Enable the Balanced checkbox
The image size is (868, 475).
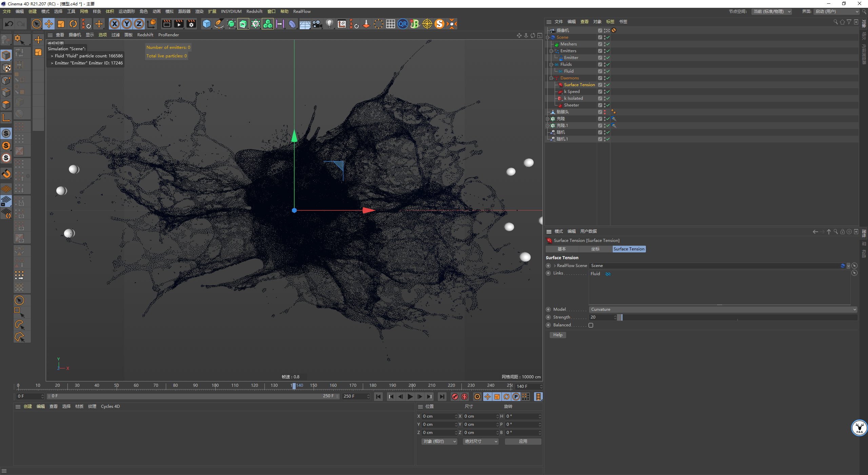pyautogui.click(x=591, y=325)
